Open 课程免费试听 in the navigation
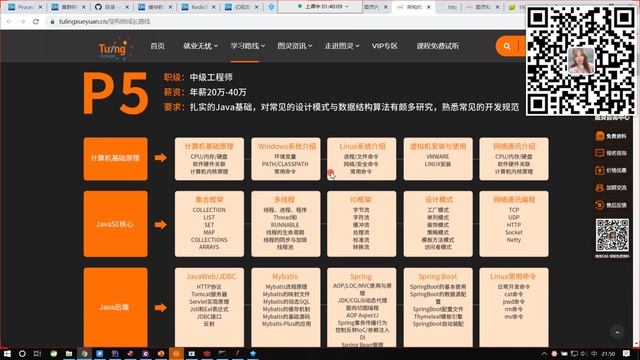640x360 pixels. 438,46
